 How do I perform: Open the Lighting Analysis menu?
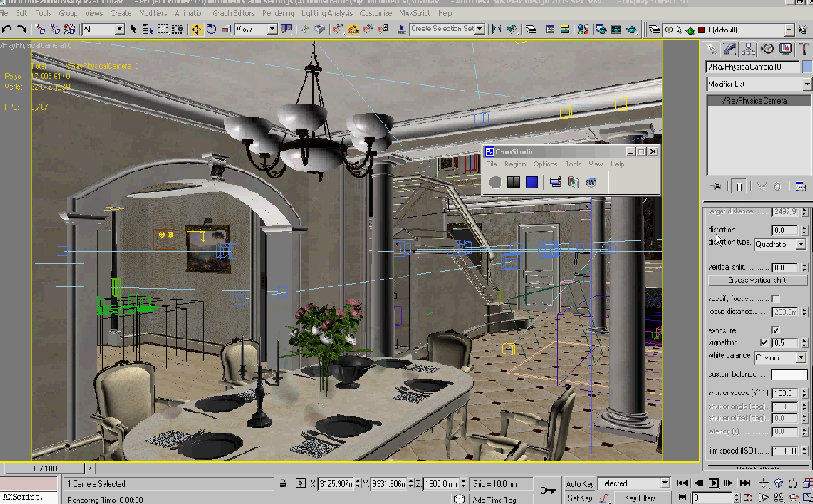point(326,13)
